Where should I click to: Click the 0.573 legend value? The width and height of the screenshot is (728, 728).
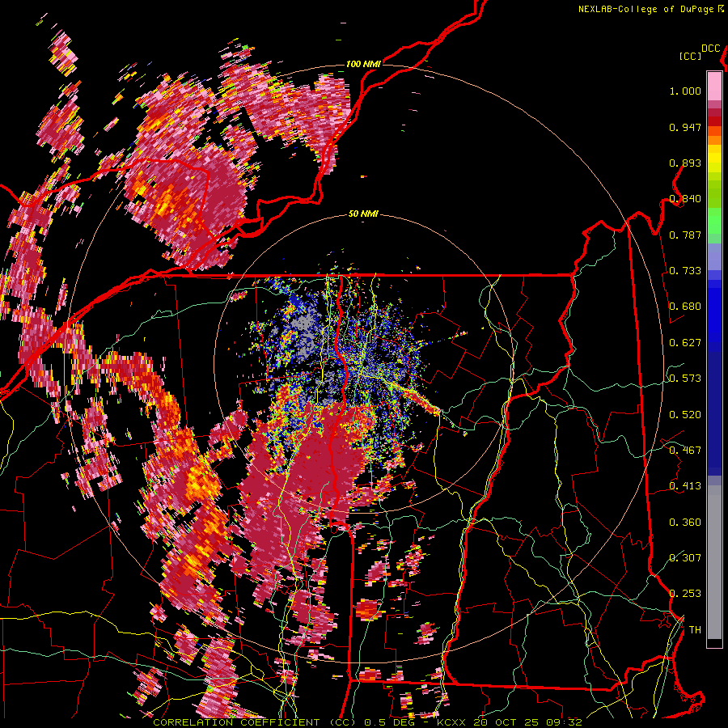[x=685, y=379]
